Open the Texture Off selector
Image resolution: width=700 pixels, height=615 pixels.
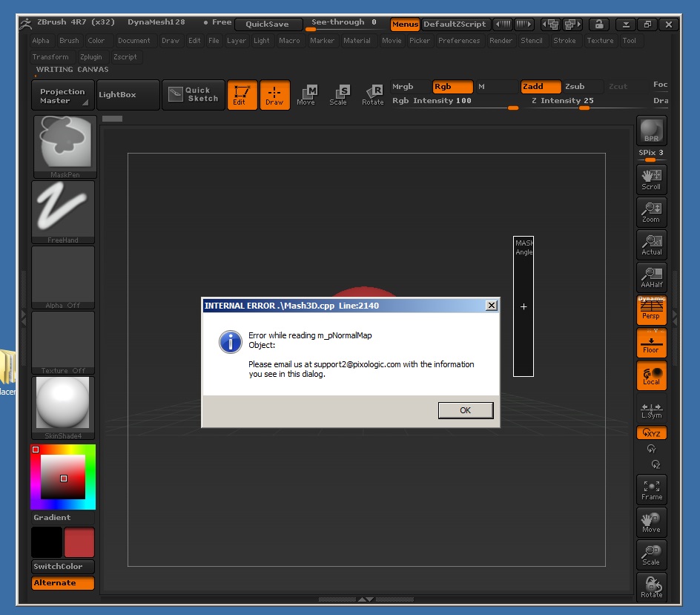click(63, 342)
